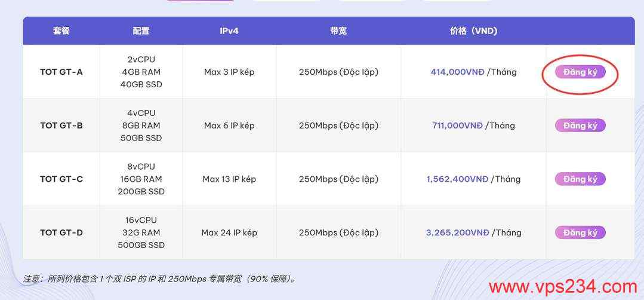The height and width of the screenshot is (300, 644).
Task: Click the Max 24 IP kép cell
Action: (229, 232)
